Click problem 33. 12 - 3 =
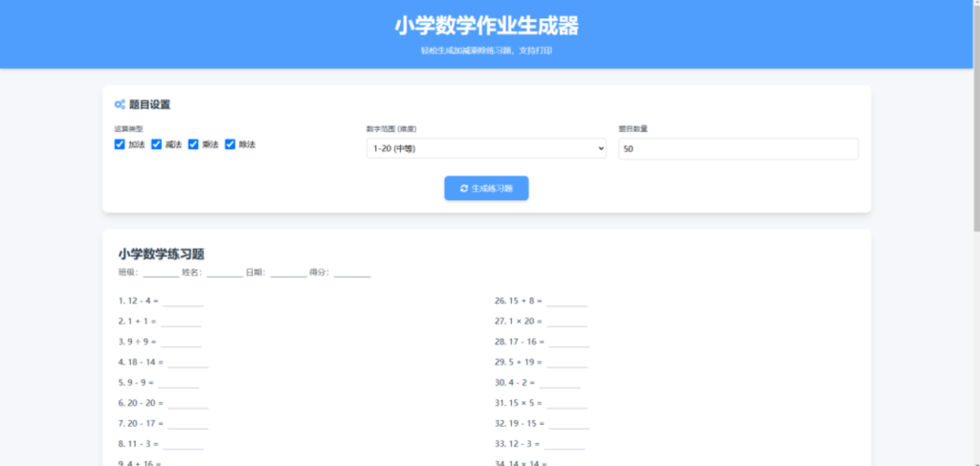 pyautogui.click(x=518, y=443)
